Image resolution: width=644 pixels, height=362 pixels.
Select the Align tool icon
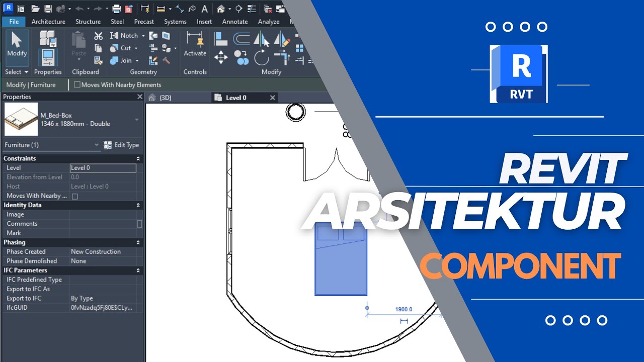coord(221,39)
